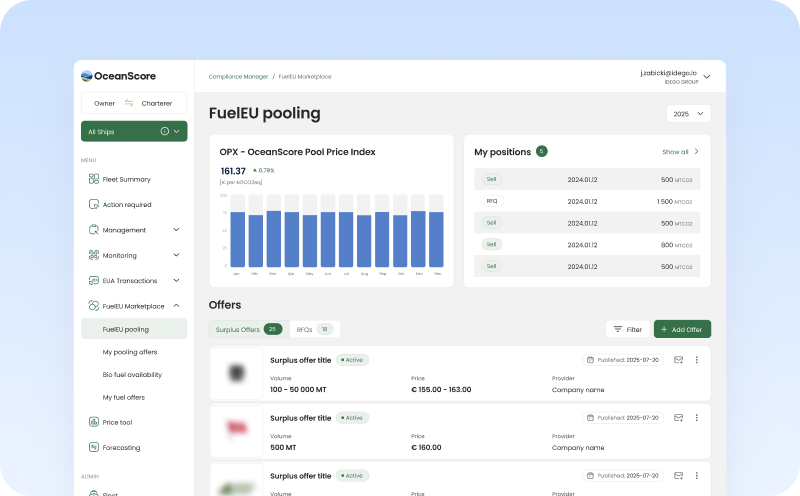The width and height of the screenshot is (800, 496).
Task: Switch to the RFQs tab
Action: (315, 329)
